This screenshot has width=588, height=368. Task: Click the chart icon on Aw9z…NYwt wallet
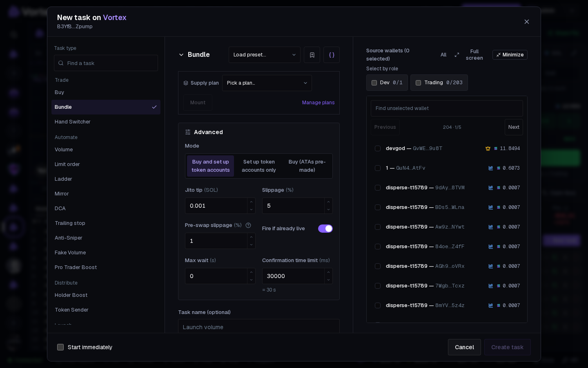pos(491,227)
